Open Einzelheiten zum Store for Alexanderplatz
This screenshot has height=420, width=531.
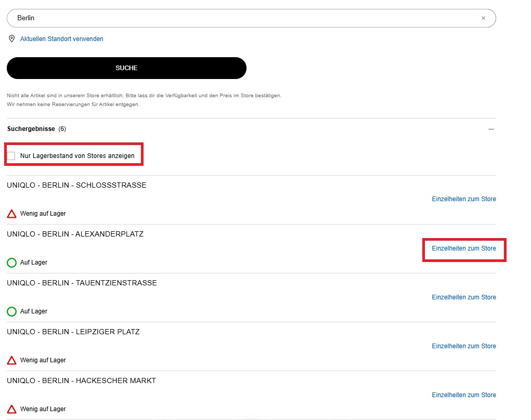463,248
